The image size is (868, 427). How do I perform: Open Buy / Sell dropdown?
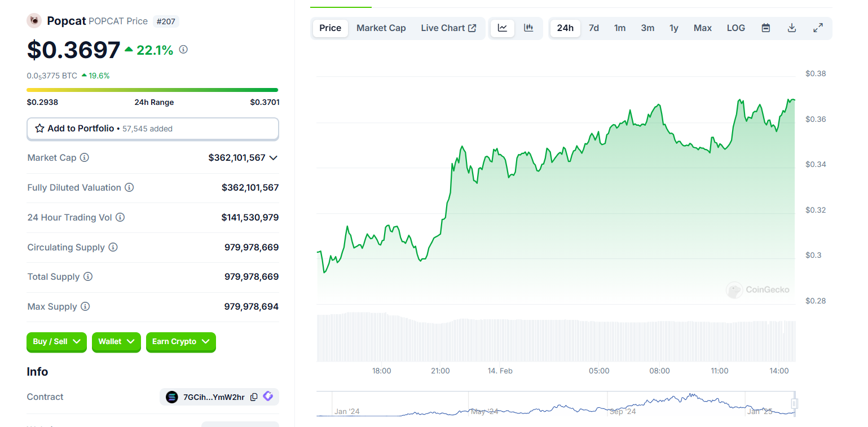(56, 342)
